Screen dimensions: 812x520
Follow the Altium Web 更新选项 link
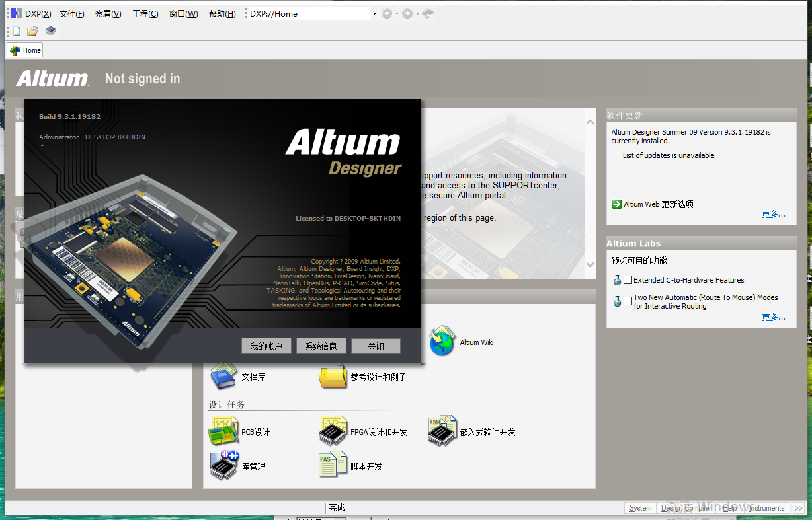coord(658,204)
